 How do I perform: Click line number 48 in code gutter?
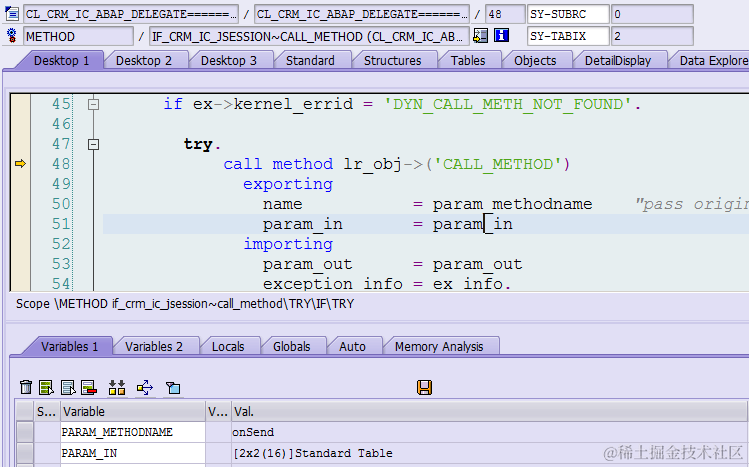61,164
